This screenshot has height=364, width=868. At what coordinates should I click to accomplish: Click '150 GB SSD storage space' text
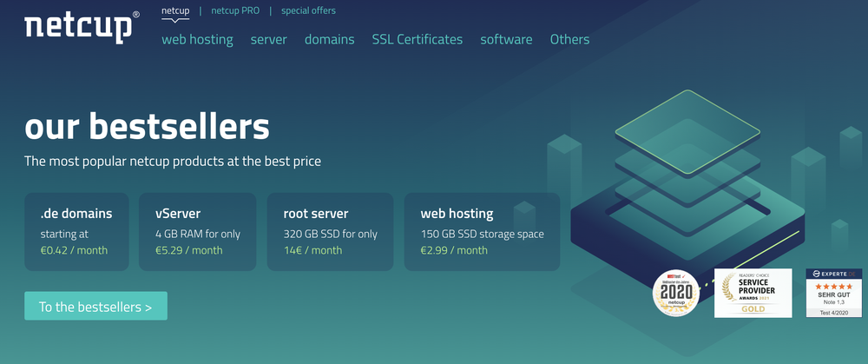[x=482, y=234]
